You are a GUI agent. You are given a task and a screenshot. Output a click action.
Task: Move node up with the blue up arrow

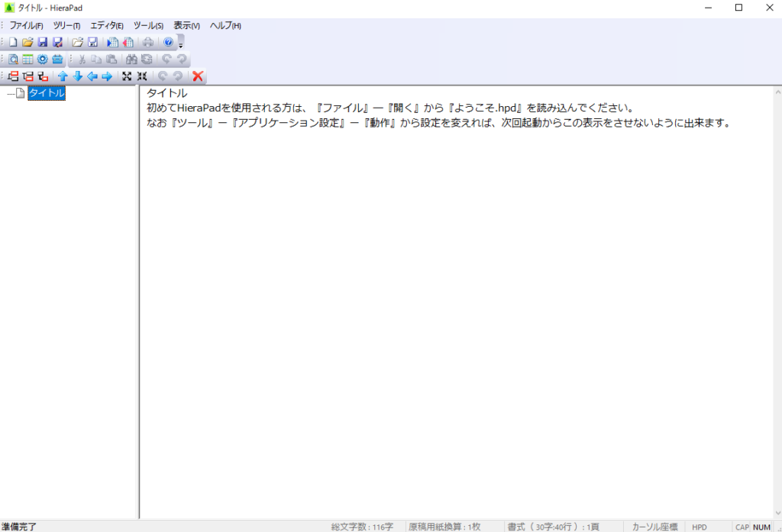click(63, 76)
